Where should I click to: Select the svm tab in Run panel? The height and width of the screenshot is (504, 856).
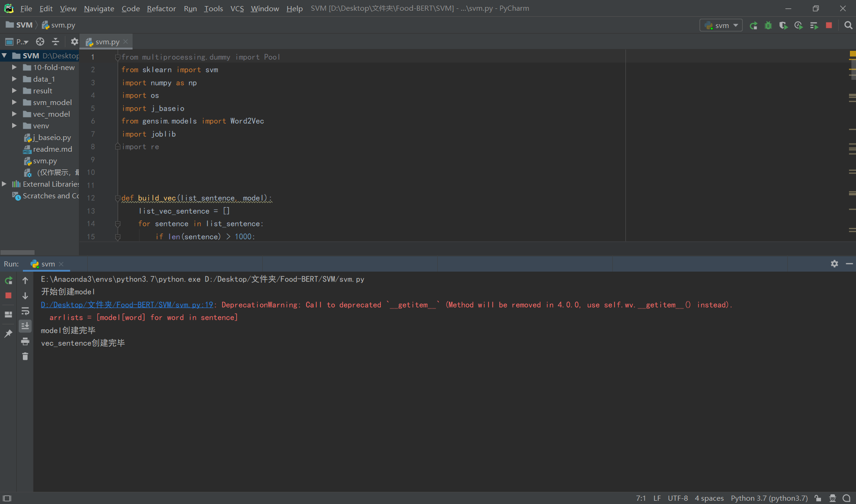(48, 264)
